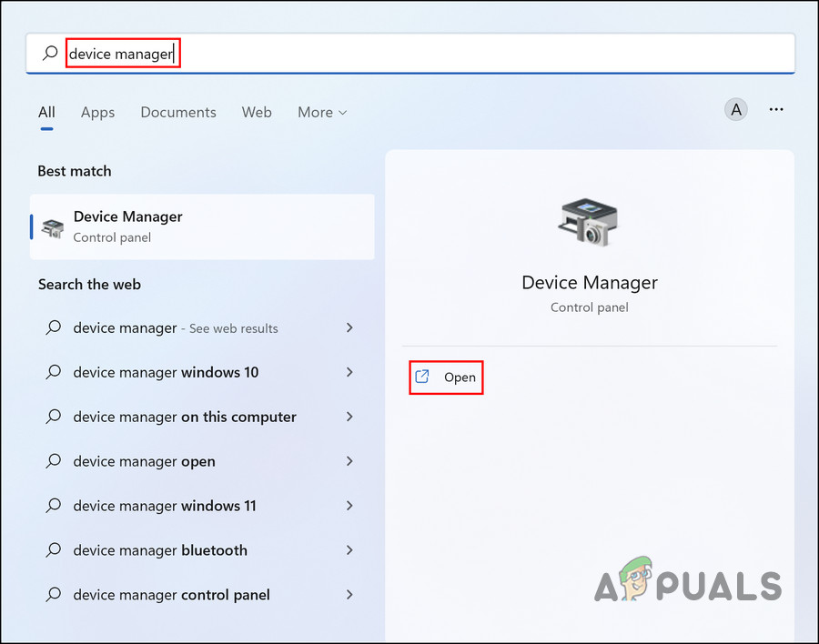Open the three-dot options menu
Screen dimensions: 819x644
(x=776, y=110)
